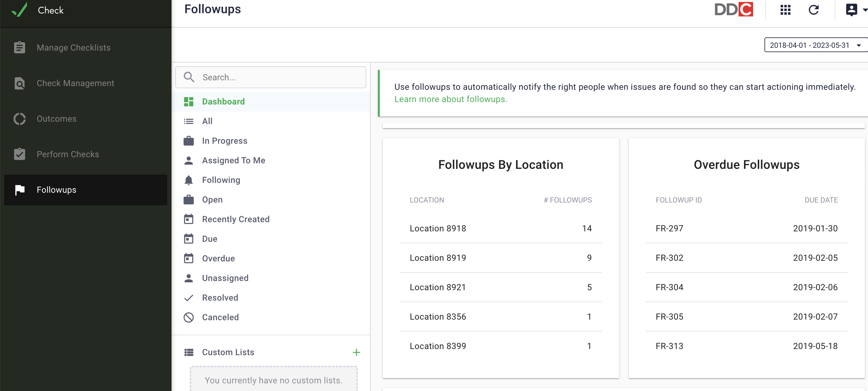Click the green Check logo icon
Image resolution: width=868 pixels, height=391 pixels.
[19, 9]
